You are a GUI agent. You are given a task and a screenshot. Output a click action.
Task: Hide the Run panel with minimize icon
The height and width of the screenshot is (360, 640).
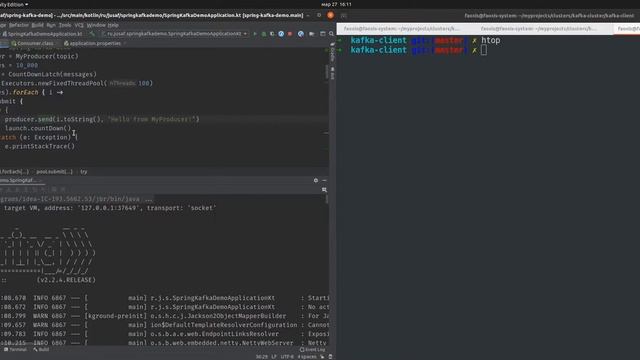click(x=324, y=180)
